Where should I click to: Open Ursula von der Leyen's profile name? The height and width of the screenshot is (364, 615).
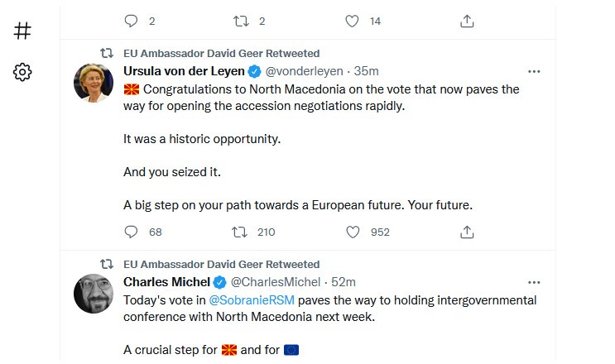[184, 71]
